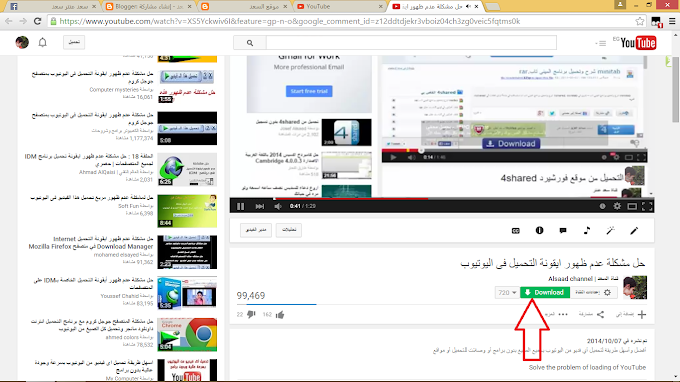Click the share icon
This screenshot has width=680, height=382.
coord(600,314)
